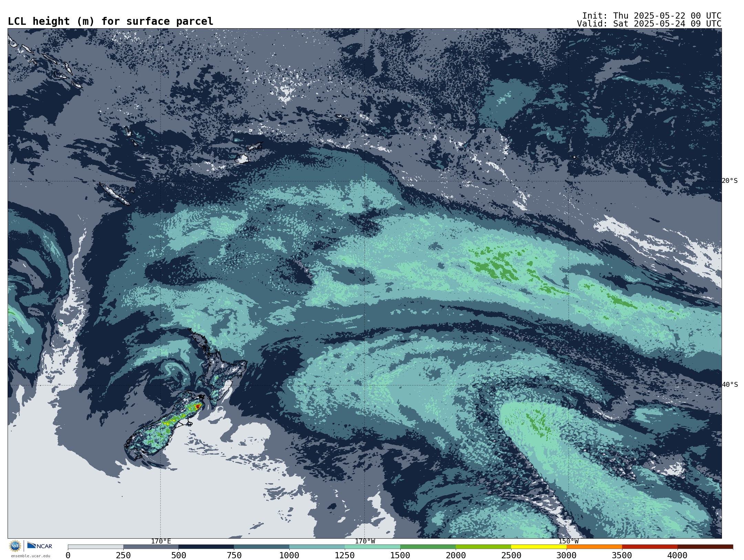This screenshot has height=560, width=744.
Task: Click the 20°S latitude label
Action: tap(730, 181)
